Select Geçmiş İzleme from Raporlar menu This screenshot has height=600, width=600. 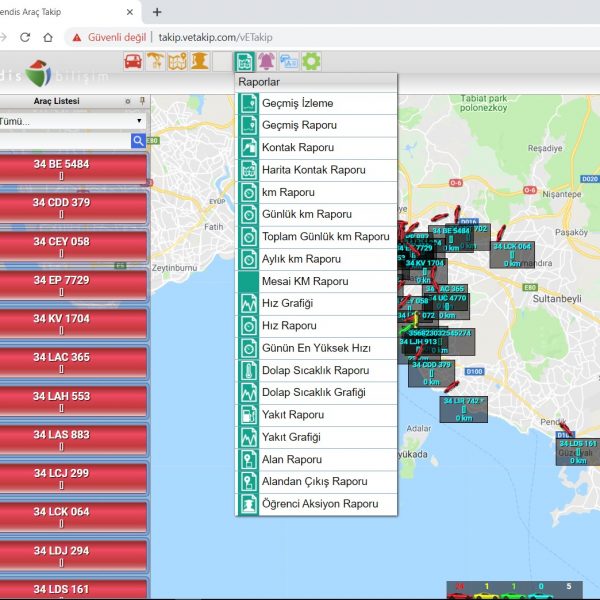pos(317,103)
